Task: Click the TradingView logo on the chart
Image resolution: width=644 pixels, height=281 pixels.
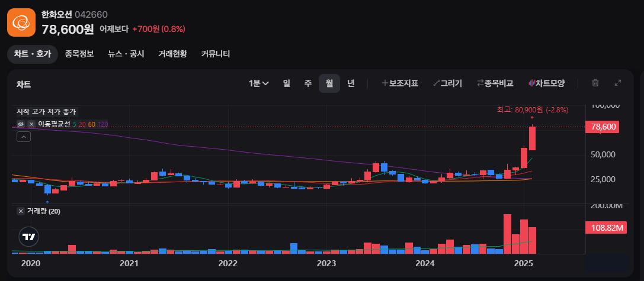Action: coord(28,237)
